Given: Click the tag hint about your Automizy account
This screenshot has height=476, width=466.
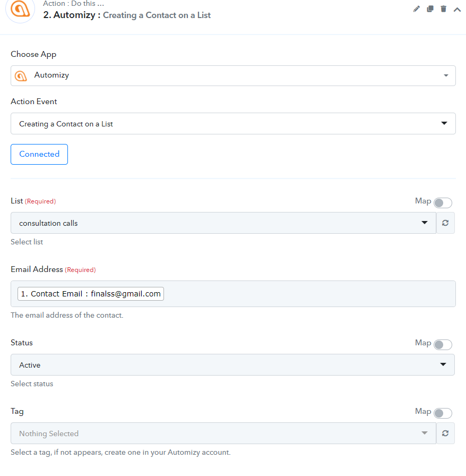Looking at the screenshot, I should [x=121, y=452].
